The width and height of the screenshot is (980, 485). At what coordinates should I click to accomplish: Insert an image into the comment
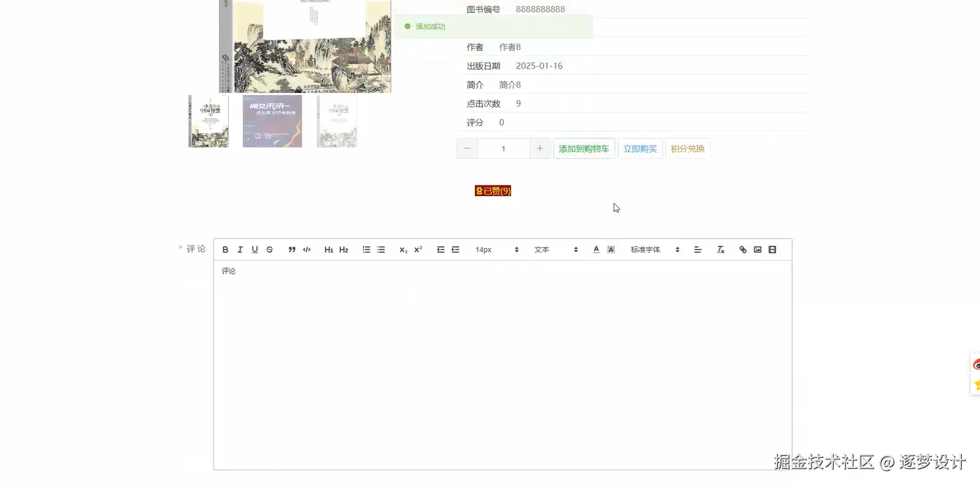click(x=757, y=249)
